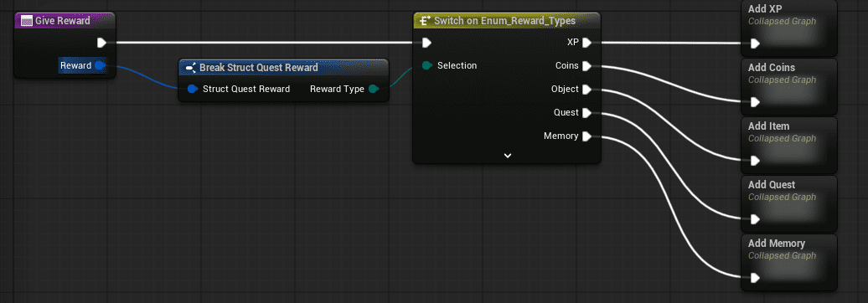Click the Memory output label
Viewport: 868px width, 303px height.
coord(561,136)
